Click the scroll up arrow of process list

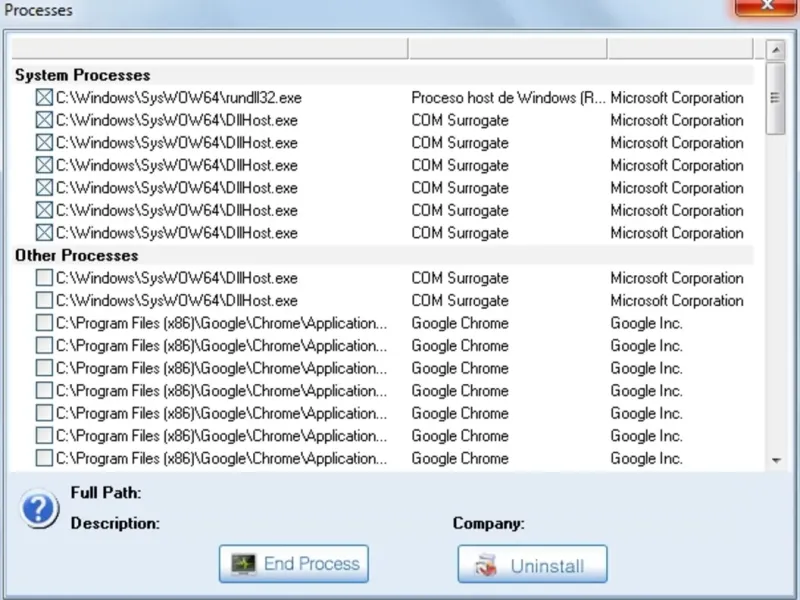(x=776, y=50)
